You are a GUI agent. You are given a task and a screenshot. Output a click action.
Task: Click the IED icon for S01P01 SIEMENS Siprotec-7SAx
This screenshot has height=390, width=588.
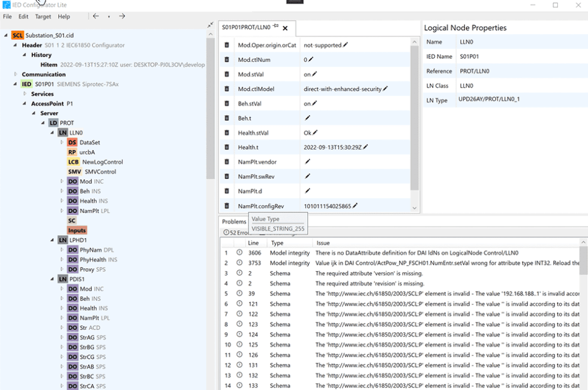pyautogui.click(x=26, y=84)
